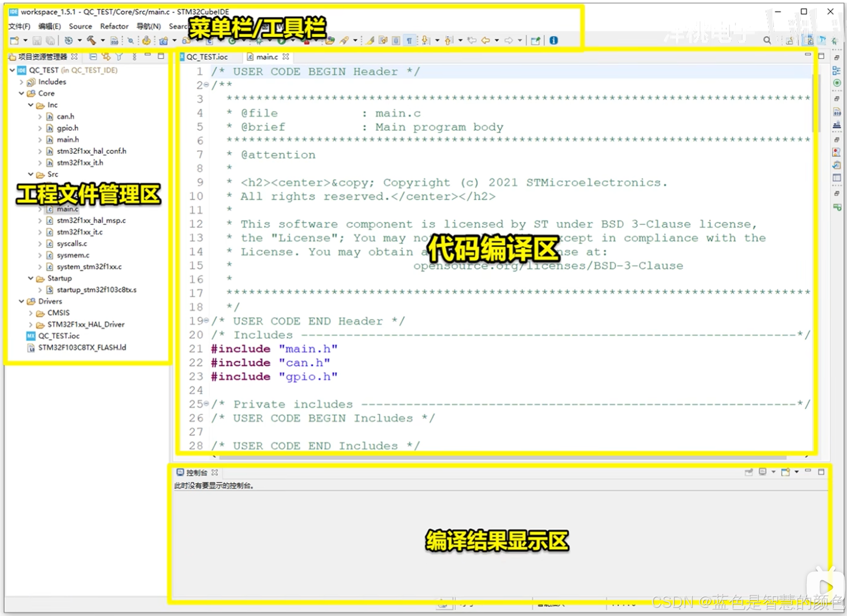Open the Refactor menu
The height and width of the screenshot is (616, 847).
click(114, 26)
